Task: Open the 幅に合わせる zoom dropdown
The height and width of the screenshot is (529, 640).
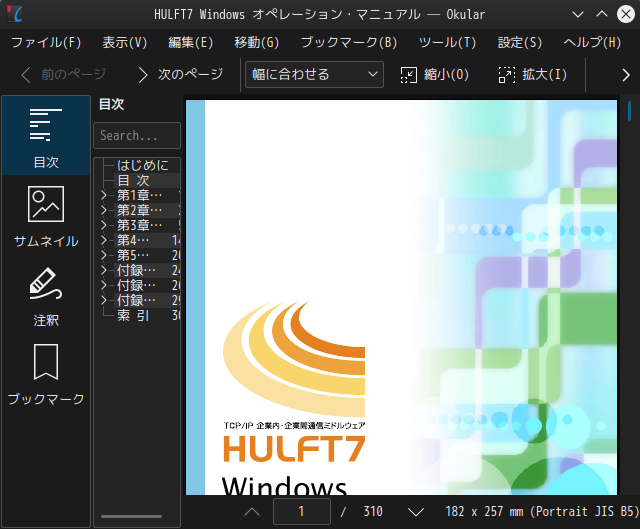Action: (x=314, y=75)
